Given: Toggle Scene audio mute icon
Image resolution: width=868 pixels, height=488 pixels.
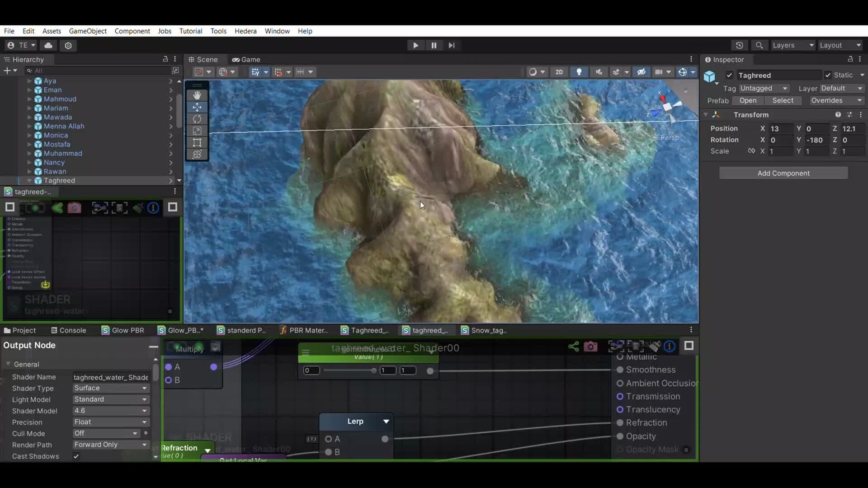Looking at the screenshot, I should pos(599,72).
